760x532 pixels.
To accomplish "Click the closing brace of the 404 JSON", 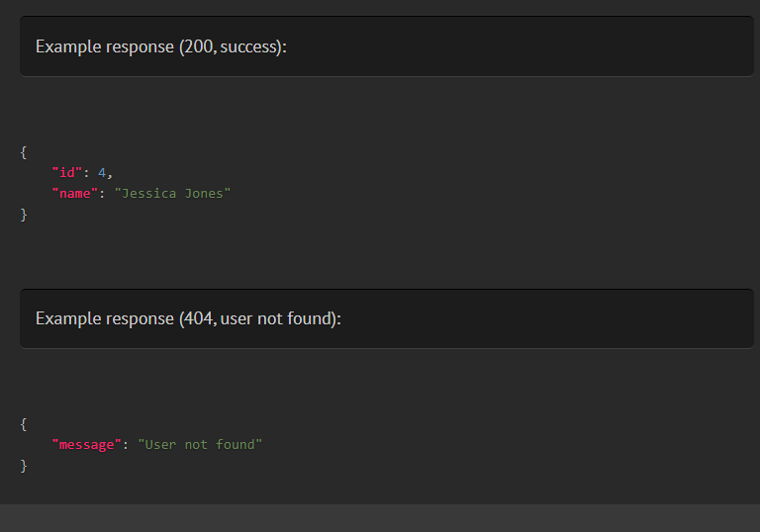I will pos(24,466).
